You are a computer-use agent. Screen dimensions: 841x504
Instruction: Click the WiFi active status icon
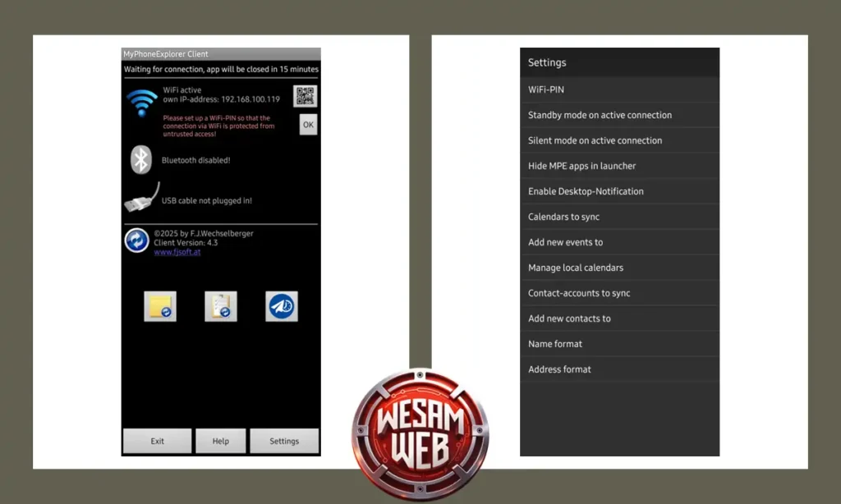coord(141,100)
